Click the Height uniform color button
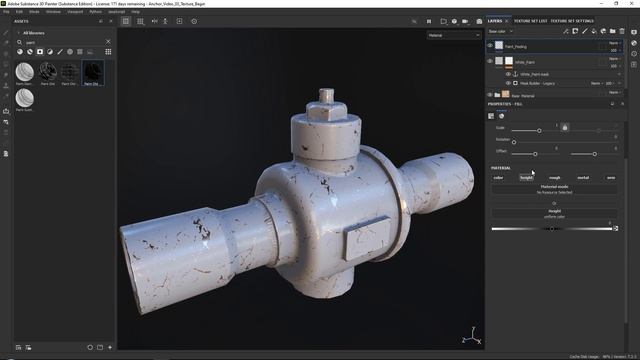This screenshot has width=640, height=360. (554, 213)
